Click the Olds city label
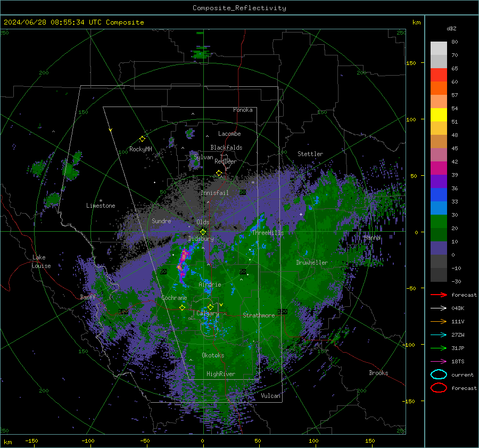 [x=203, y=222]
